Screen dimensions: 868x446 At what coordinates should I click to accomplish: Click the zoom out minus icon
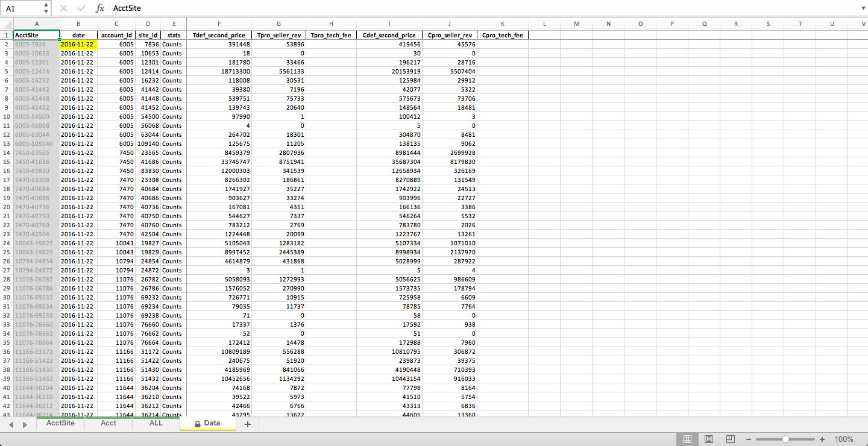[x=749, y=439]
